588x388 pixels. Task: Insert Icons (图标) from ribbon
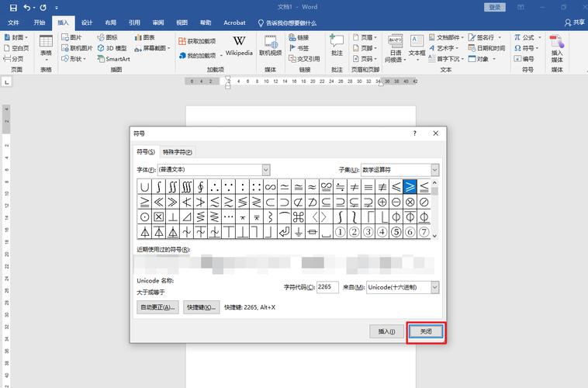tap(108, 37)
